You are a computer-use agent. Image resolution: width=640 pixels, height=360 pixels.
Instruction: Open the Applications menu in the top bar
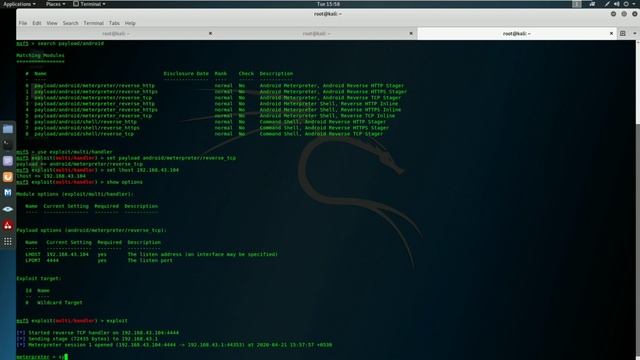(19, 4)
